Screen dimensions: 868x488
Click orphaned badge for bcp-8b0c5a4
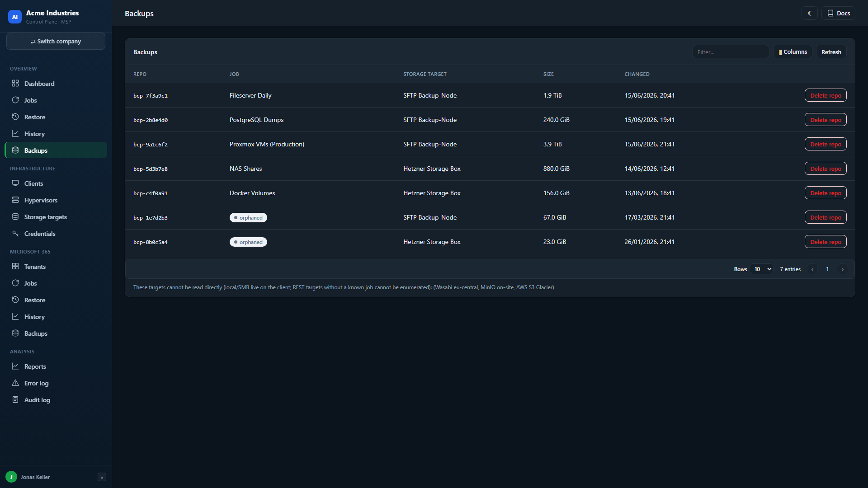(x=248, y=242)
